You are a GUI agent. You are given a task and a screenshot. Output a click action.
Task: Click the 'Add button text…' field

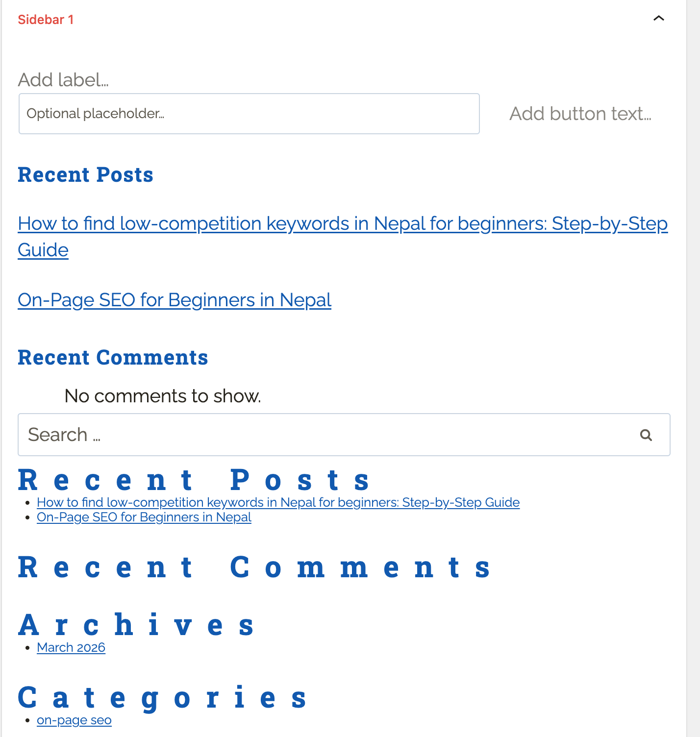coord(580,113)
